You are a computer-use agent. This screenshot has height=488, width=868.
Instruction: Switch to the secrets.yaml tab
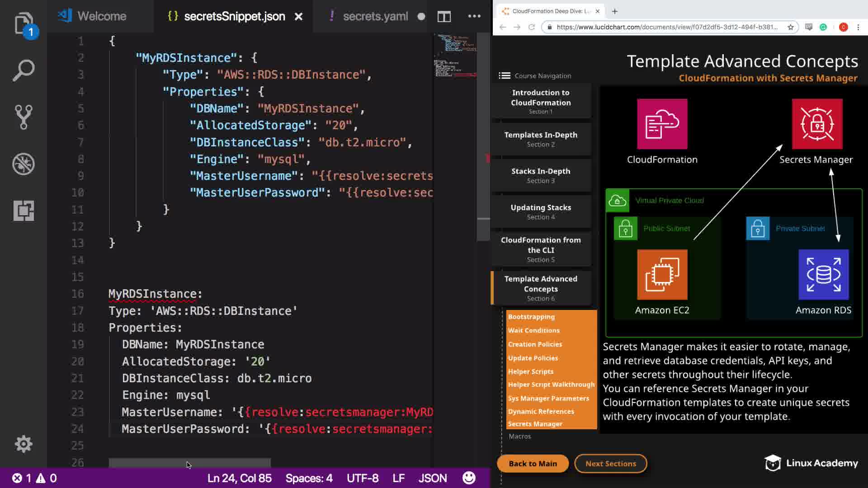point(375,16)
